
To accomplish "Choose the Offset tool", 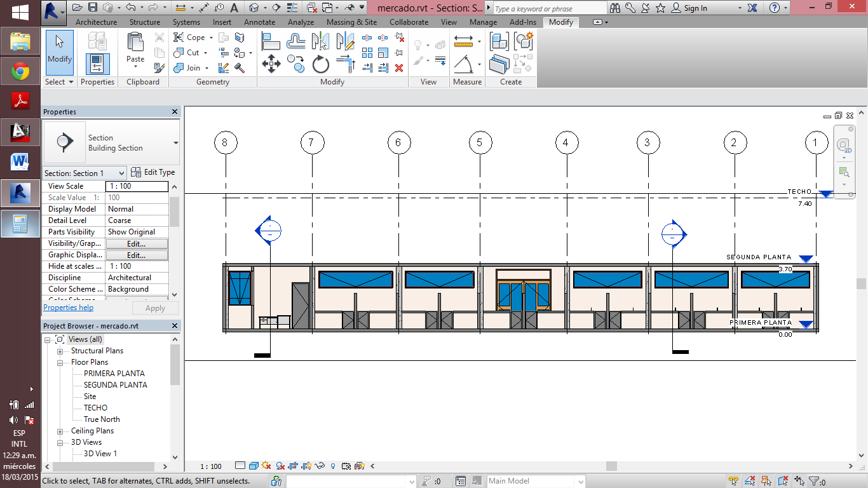I will 296,42.
